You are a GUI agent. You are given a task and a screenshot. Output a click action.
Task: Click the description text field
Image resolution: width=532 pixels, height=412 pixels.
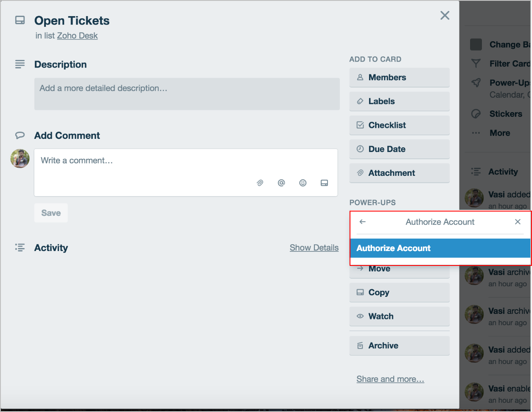[x=187, y=94]
